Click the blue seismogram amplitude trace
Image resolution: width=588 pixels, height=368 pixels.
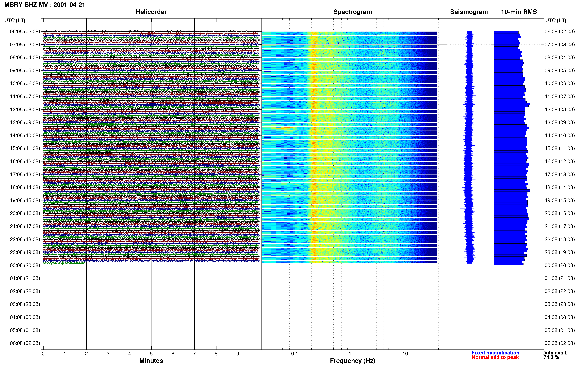[x=470, y=147]
